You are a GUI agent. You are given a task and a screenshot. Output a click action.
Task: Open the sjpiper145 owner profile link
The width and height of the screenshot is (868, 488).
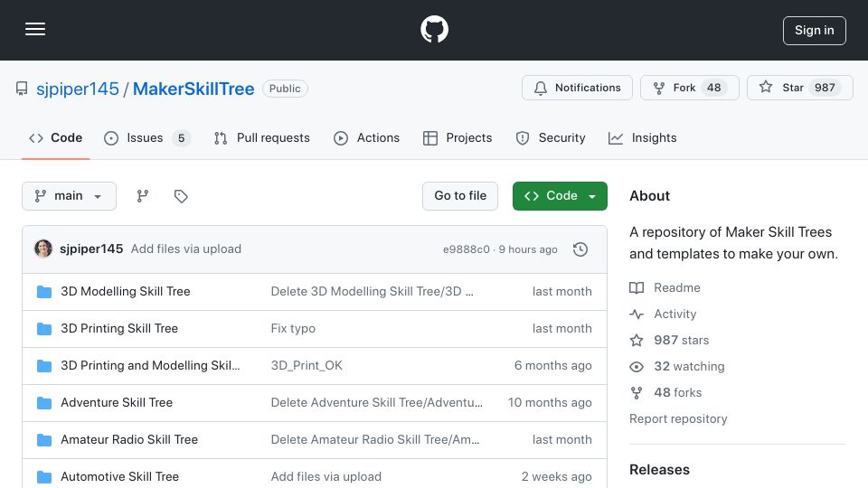point(78,89)
